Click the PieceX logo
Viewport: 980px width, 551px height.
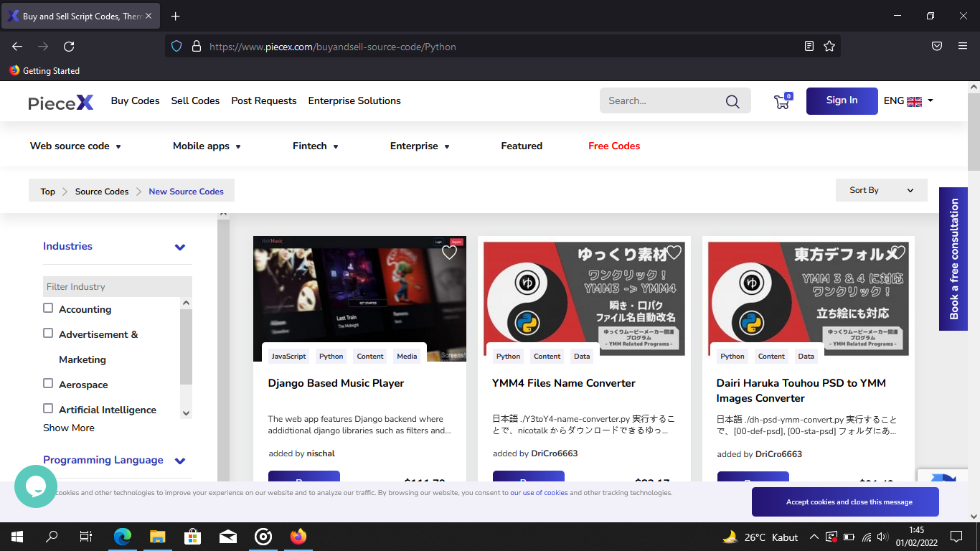(x=61, y=103)
